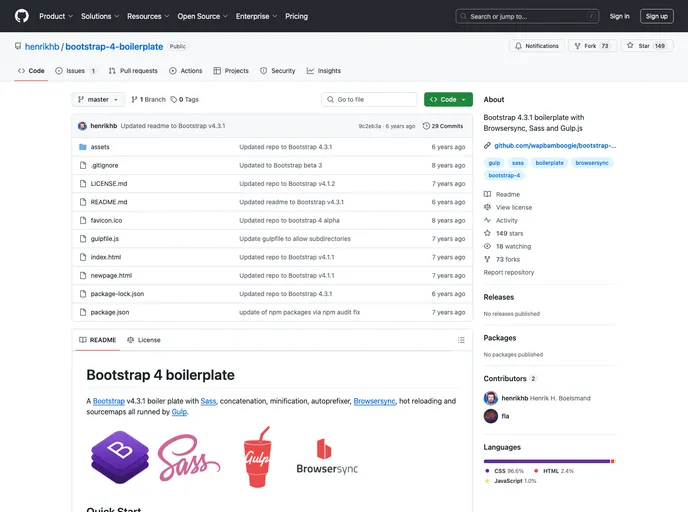Click the CSS purple language dot
This screenshot has width=688, height=512.
tap(487, 471)
